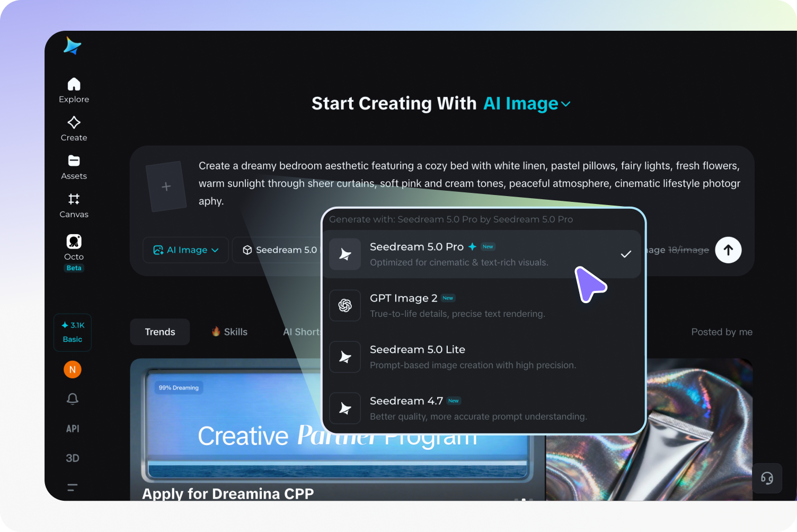Screen dimensions: 797x532
Task: Open the Assets folder
Action: pyautogui.click(x=74, y=167)
